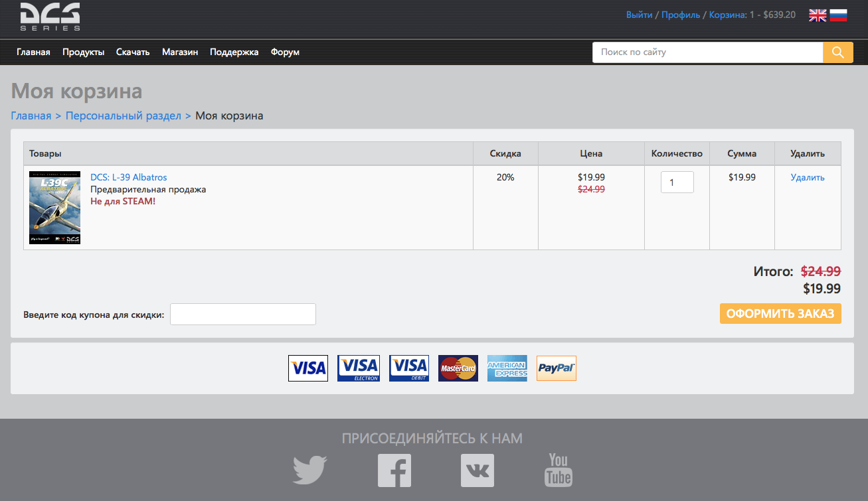Screen dimensions: 868x501
Task: Open the Facebook icon in footer
Action: (x=394, y=470)
